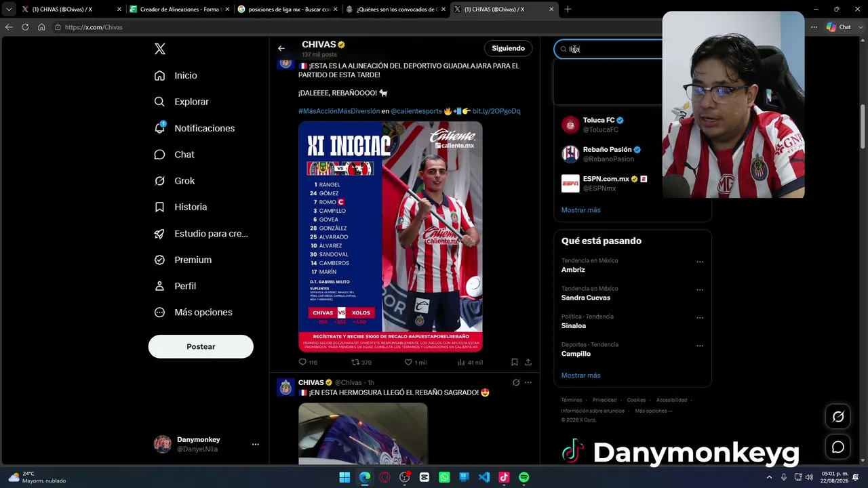
Task: Open the Sandra Cuevas trending topic
Action: [x=586, y=298]
